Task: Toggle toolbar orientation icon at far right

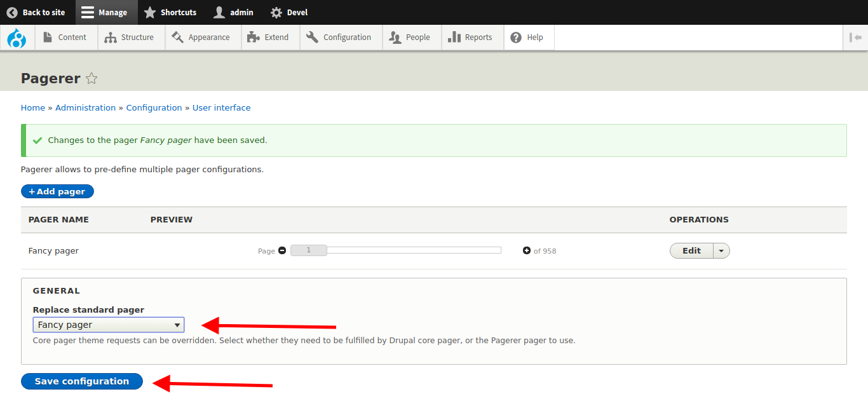Action: [855, 37]
